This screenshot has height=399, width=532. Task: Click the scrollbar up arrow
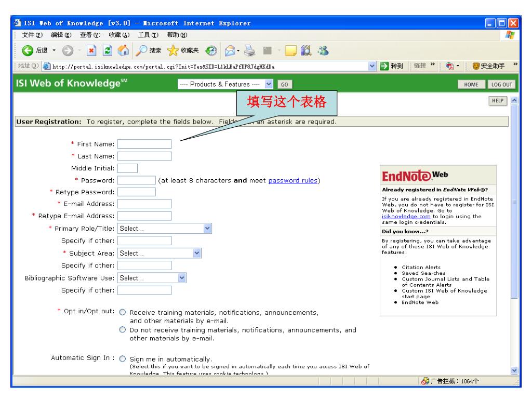click(x=514, y=100)
